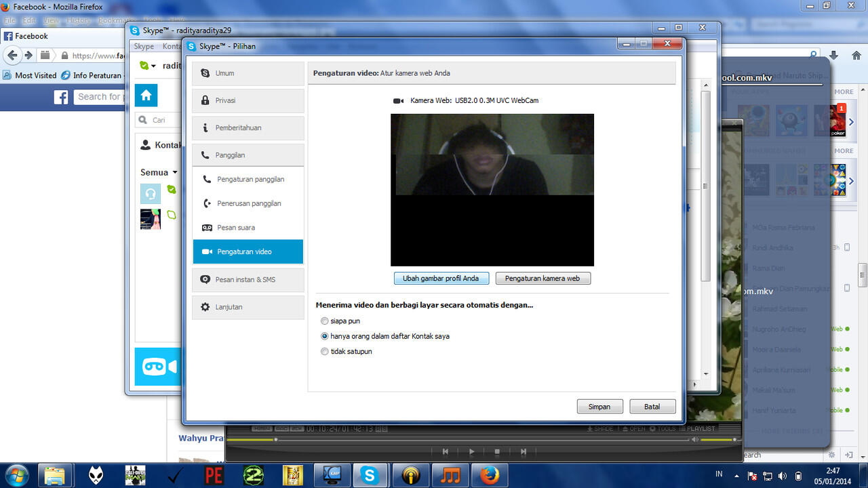Image resolution: width=868 pixels, height=488 pixels.
Task: Open Penerusan panggilan sub-item
Action: click(248, 203)
